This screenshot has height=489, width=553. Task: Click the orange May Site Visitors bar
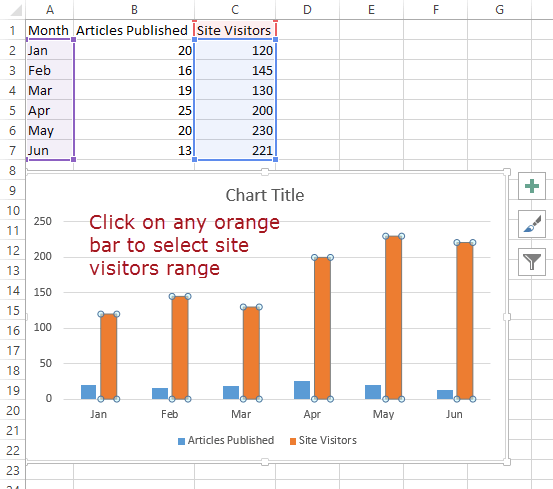click(x=394, y=318)
